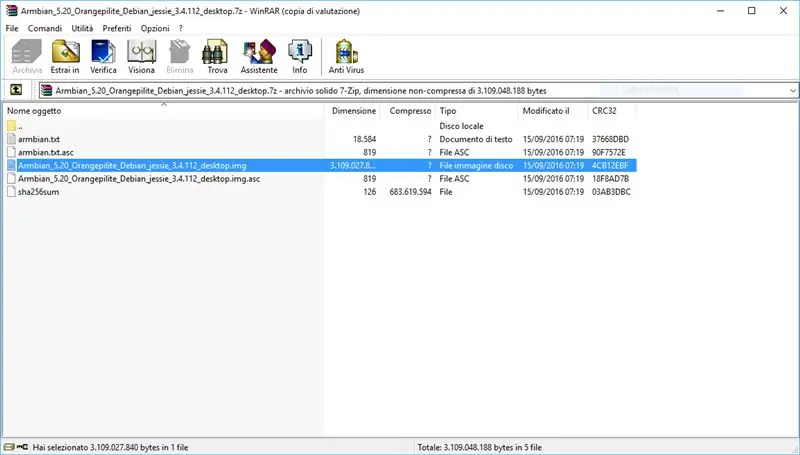Click the selected .img file icon
The image size is (800, 455).
(12, 165)
